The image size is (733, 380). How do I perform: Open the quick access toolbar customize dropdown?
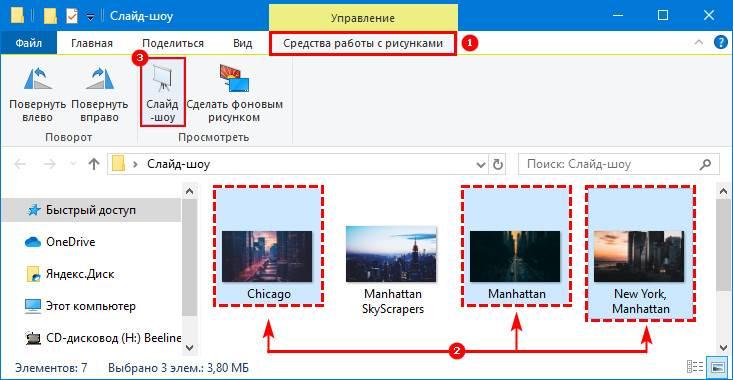[90, 17]
